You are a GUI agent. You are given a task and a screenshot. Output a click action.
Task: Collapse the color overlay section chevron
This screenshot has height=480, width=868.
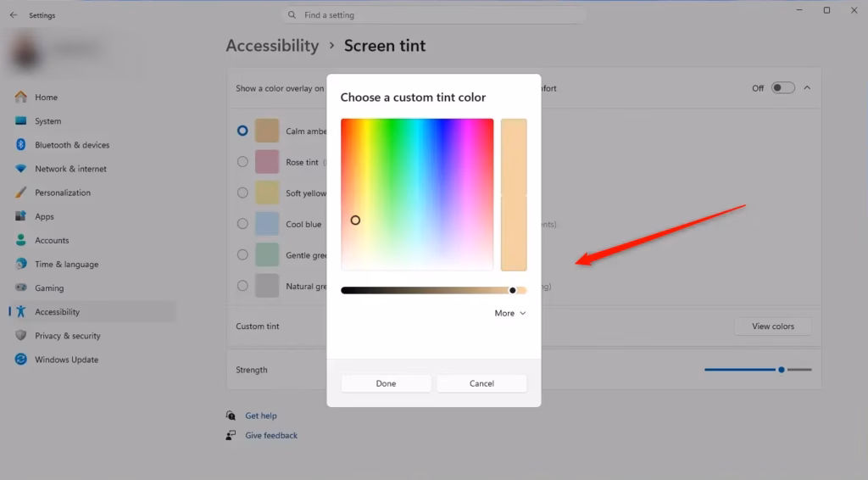(806, 88)
